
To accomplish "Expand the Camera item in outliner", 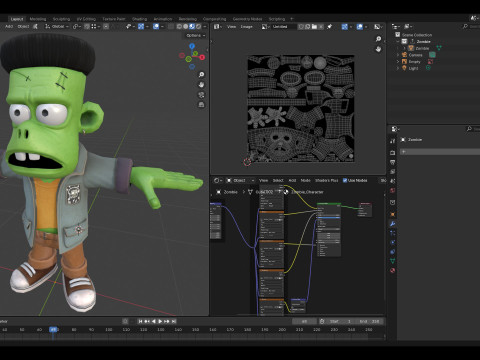I will tap(398, 55).
